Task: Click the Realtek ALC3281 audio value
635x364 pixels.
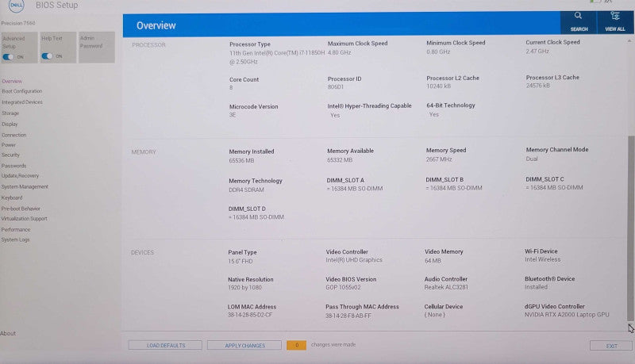Action: click(446, 287)
